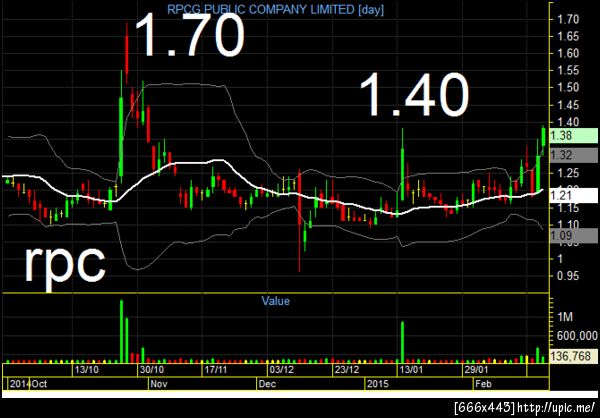Select the 1.25 price axis label
This screenshot has width=600, height=418.
(567, 173)
